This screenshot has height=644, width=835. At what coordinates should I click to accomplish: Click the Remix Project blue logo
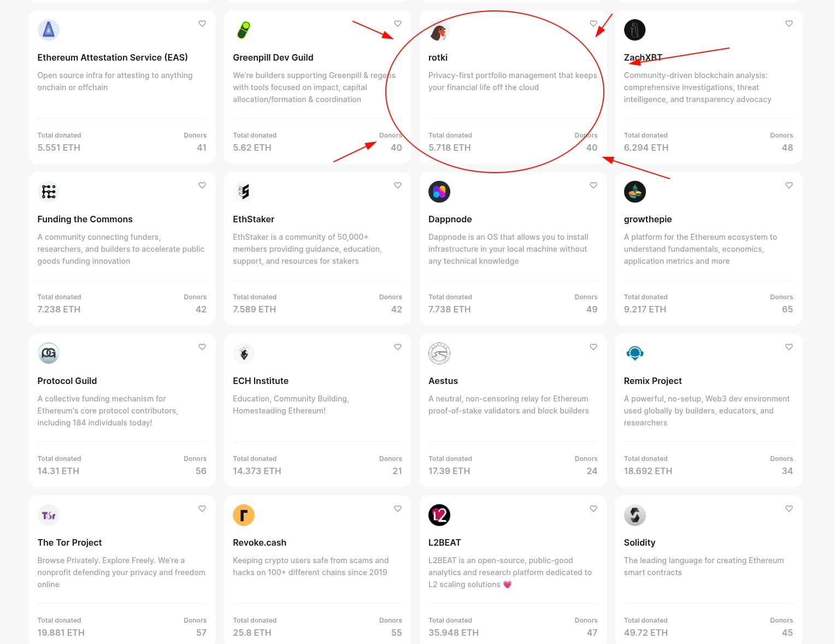[634, 353]
